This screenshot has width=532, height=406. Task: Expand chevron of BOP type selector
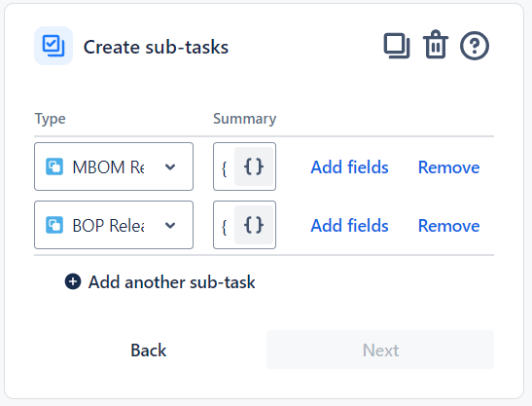(170, 225)
